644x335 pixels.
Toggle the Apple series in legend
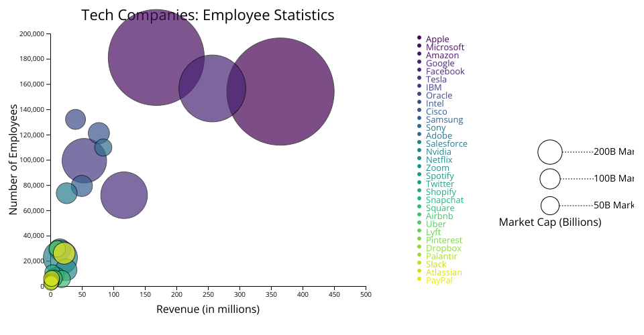(x=437, y=40)
